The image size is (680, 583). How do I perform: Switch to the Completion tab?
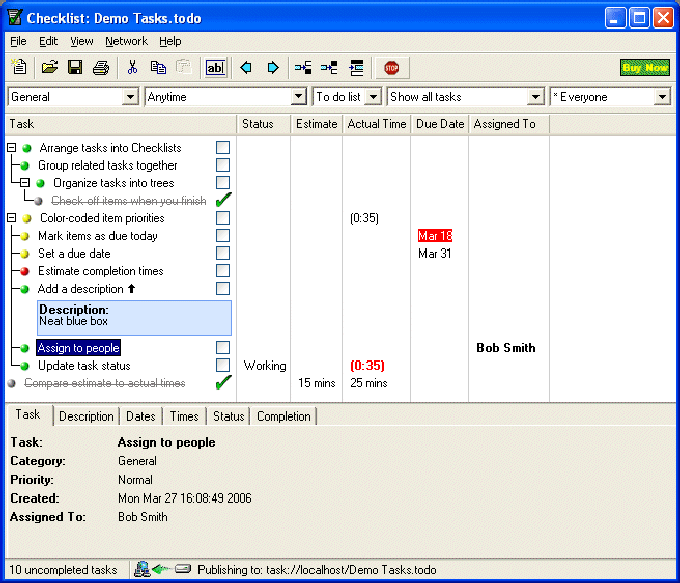284,416
